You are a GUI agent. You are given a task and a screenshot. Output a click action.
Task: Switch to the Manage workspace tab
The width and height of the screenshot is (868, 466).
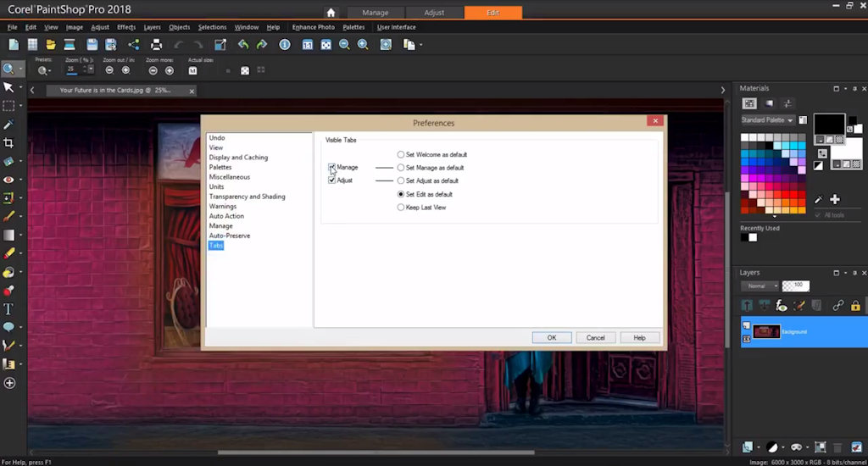[376, 12]
